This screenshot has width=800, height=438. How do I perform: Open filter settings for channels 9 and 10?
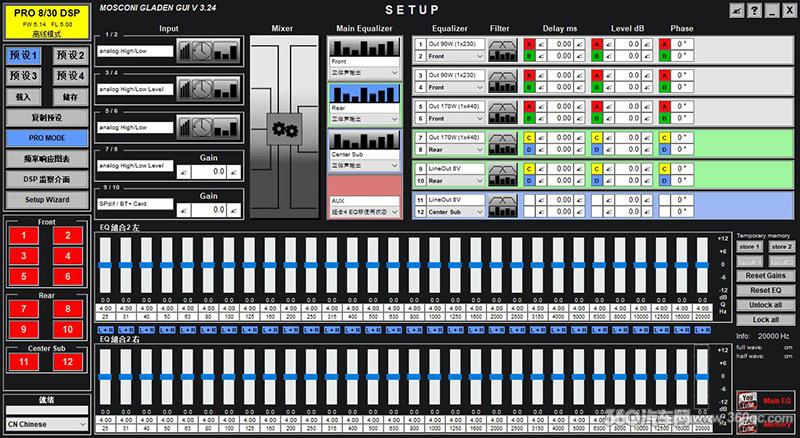[503, 175]
